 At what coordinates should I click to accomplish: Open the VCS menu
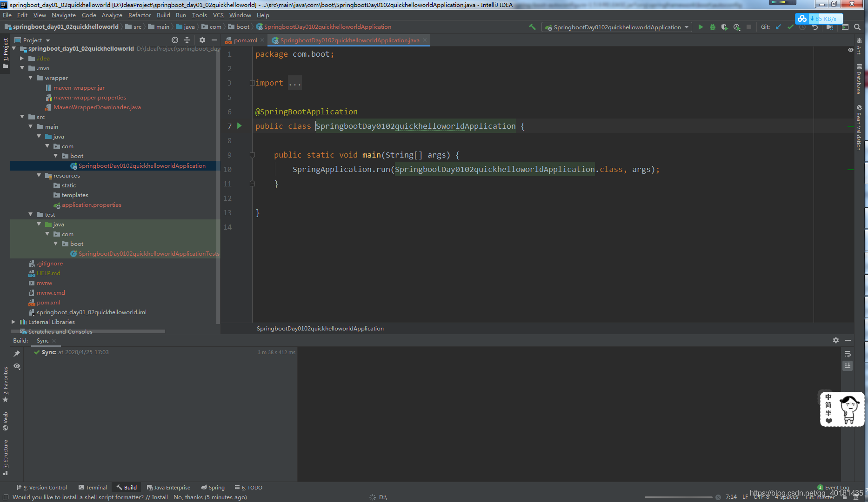(218, 15)
